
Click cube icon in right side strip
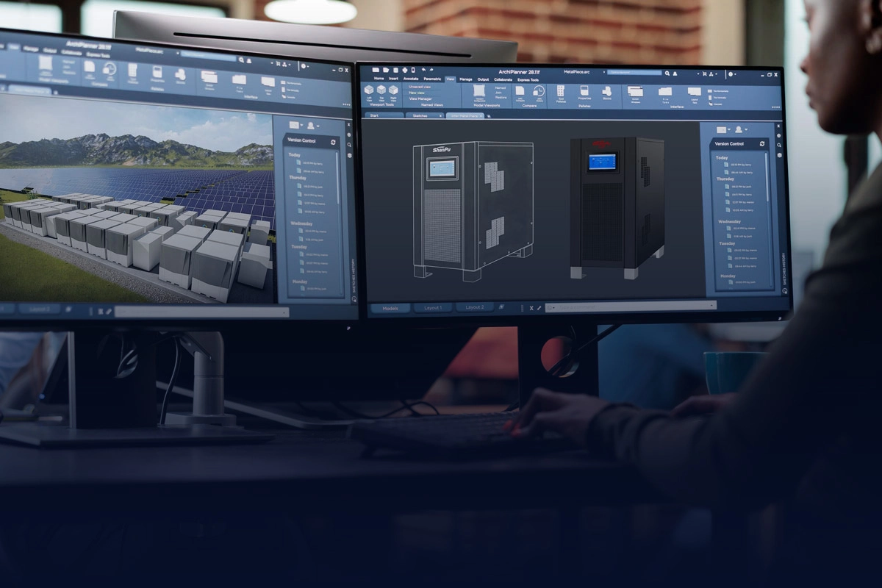pyautogui.click(x=779, y=155)
